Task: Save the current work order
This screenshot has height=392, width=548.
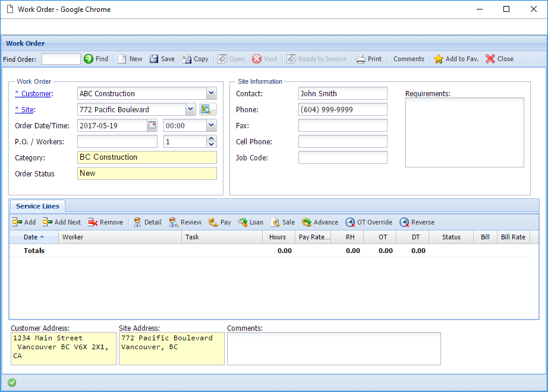Action: pos(162,59)
